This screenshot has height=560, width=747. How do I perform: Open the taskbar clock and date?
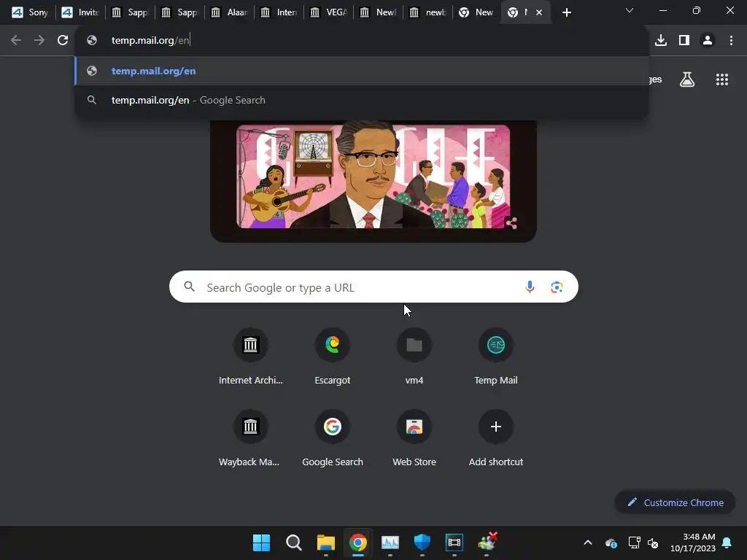point(693,542)
